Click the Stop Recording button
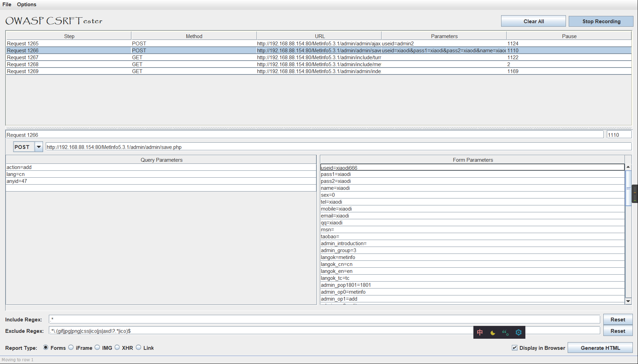This screenshot has height=364, width=638. click(601, 21)
